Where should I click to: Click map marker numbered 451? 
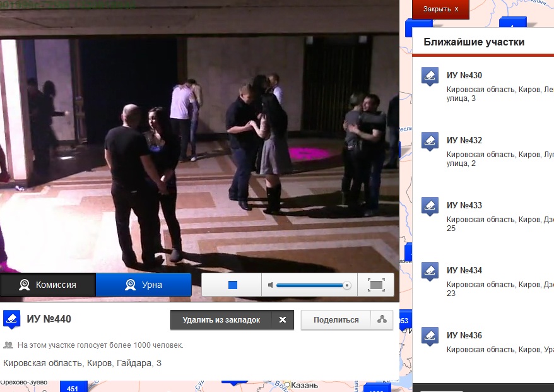click(x=73, y=387)
